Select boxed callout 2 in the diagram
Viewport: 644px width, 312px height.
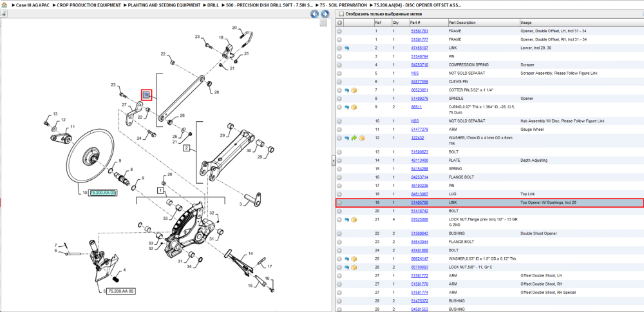[187, 148]
